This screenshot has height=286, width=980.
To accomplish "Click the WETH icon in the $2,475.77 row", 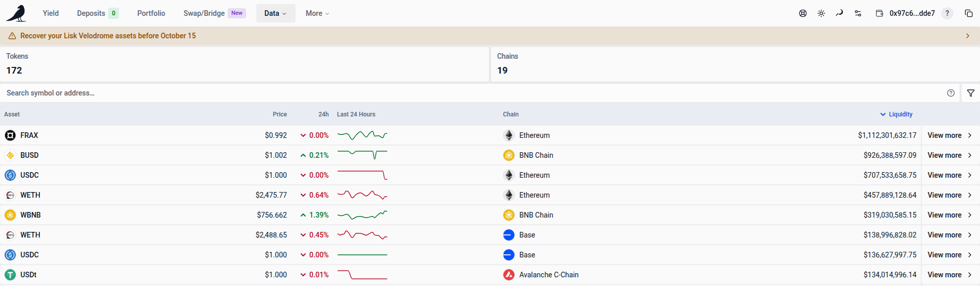I will [x=10, y=195].
